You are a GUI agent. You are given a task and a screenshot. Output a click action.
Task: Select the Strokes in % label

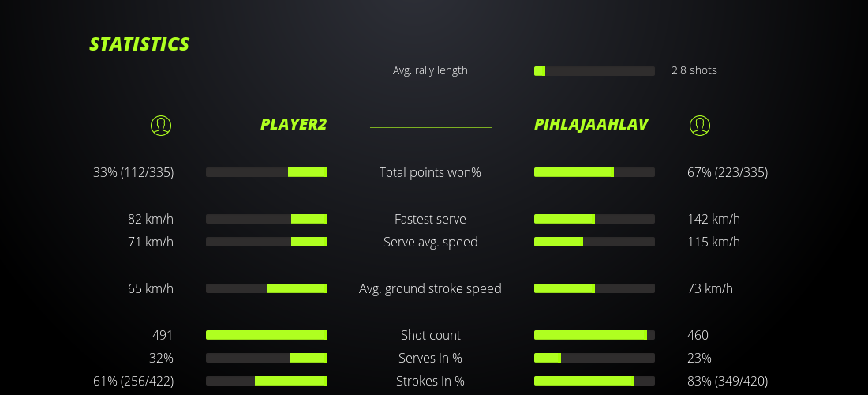[x=430, y=381]
